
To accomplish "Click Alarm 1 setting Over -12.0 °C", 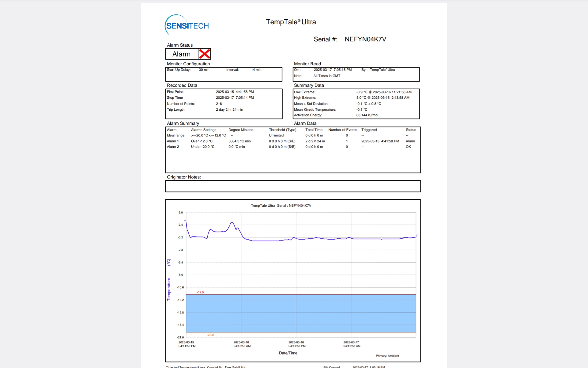I will [202, 141].
